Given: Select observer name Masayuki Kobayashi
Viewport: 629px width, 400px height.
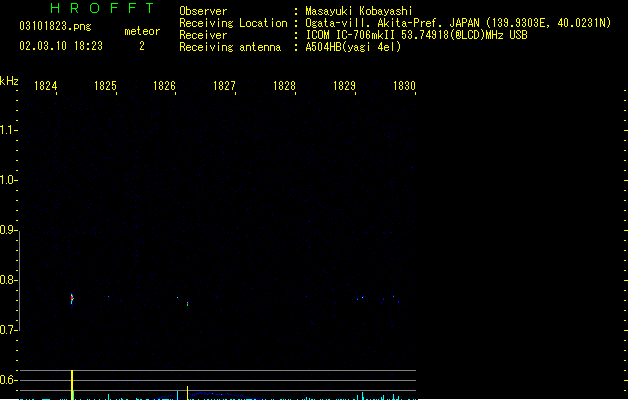Looking at the screenshot, I should [x=359, y=11].
